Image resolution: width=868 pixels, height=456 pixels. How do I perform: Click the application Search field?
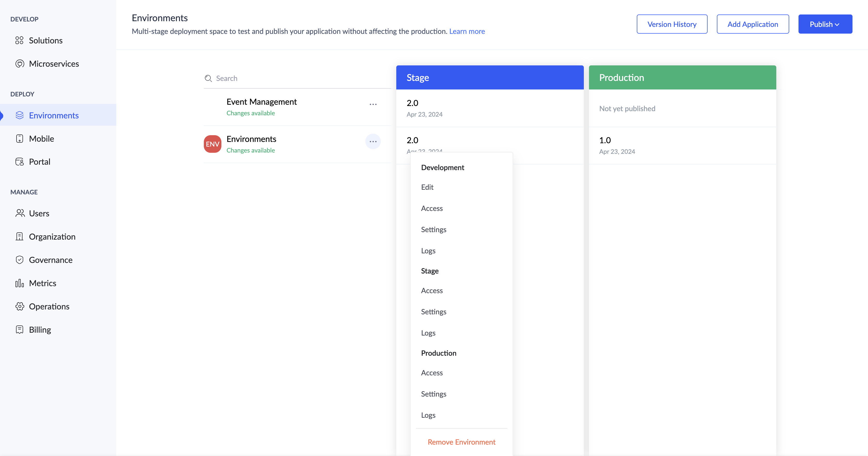click(x=297, y=78)
